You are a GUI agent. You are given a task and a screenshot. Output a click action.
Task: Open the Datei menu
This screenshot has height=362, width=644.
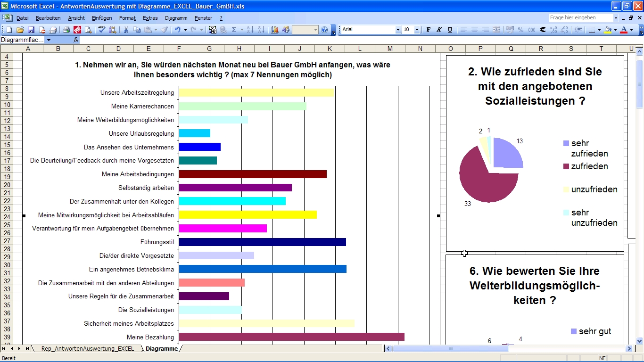tap(23, 18)
